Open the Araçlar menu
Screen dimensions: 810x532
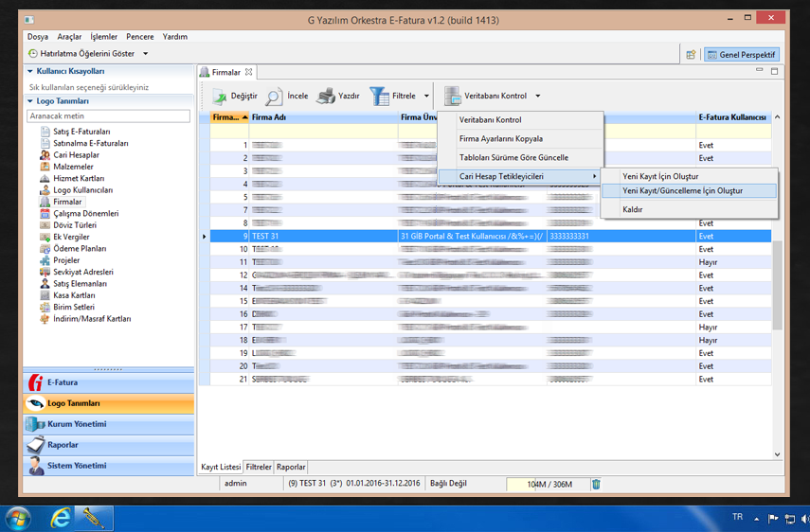69,37
